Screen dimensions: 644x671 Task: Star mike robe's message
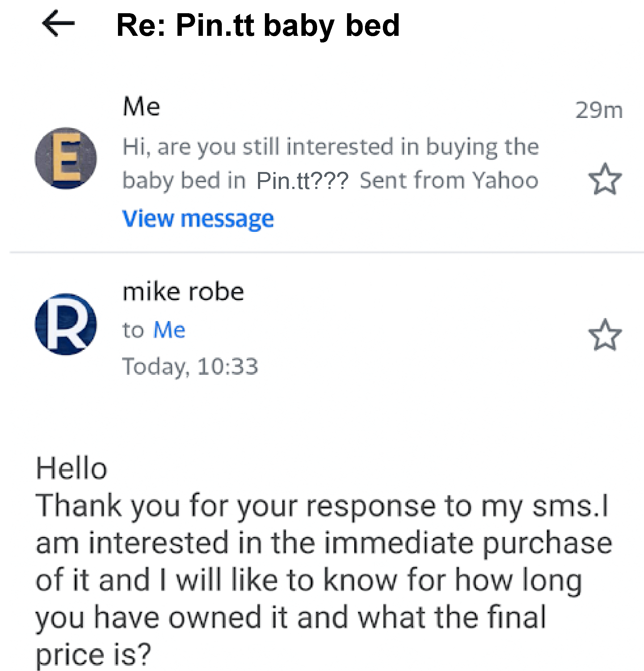tap(605, 335)
